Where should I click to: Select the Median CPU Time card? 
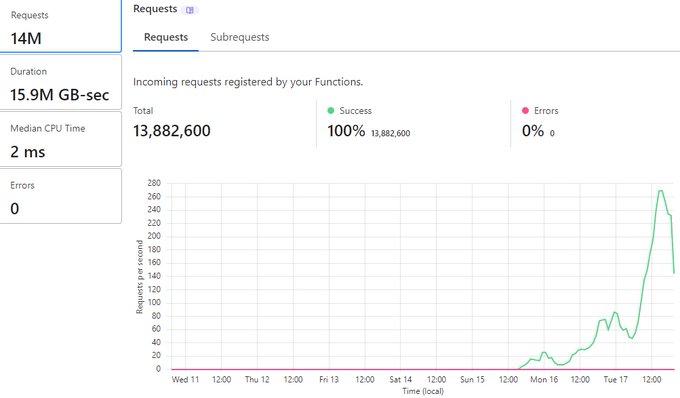coord(60,139)
